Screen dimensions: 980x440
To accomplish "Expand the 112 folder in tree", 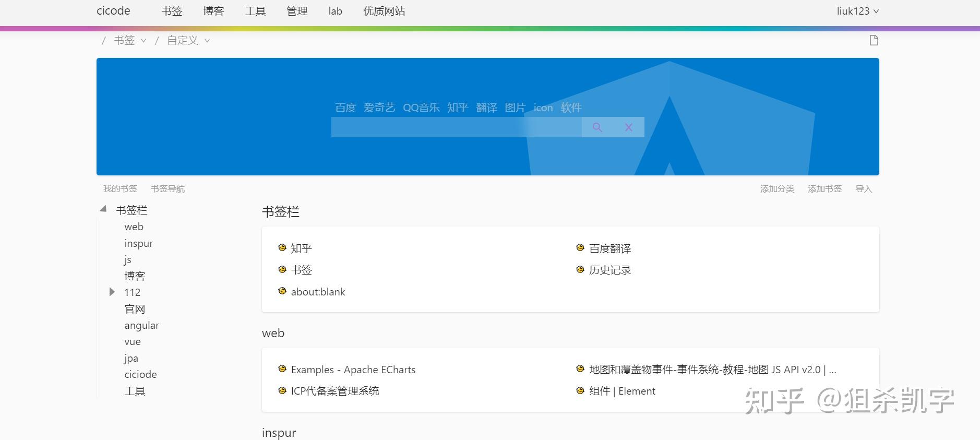I will [112, 292].
